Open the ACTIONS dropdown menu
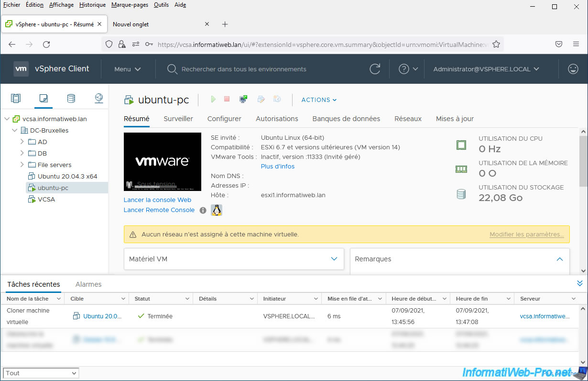Screen dimensions: 588x381 [319, 100]
